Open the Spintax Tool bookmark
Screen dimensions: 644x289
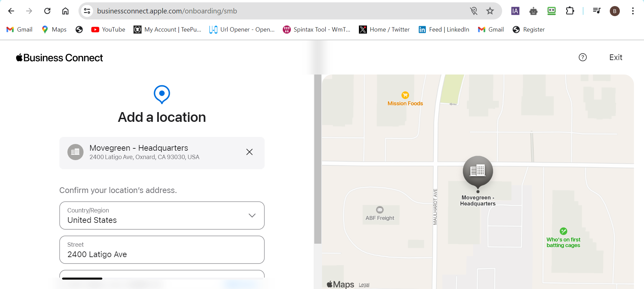pyautogui.click(x=317, y=30)
